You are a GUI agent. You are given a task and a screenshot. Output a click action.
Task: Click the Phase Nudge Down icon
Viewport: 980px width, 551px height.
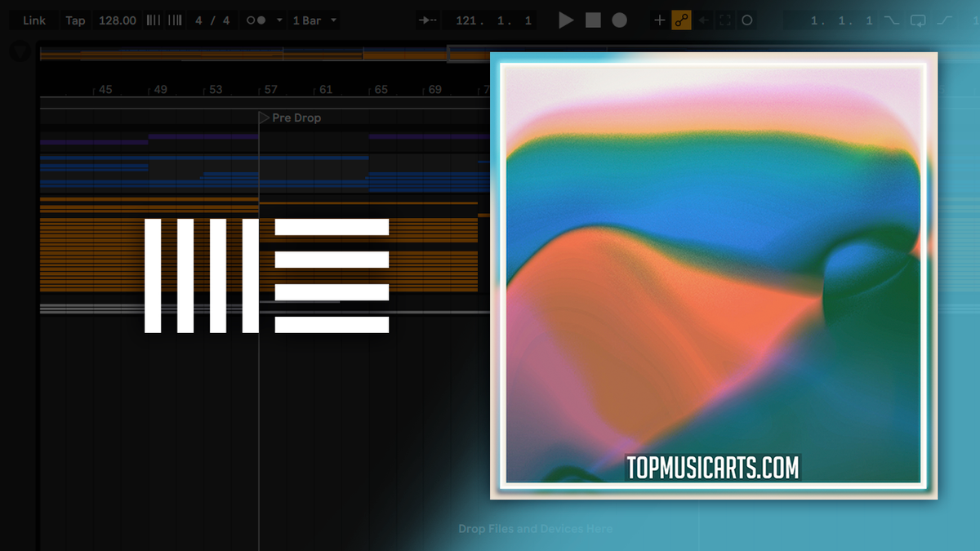click(x=153, y=20)
